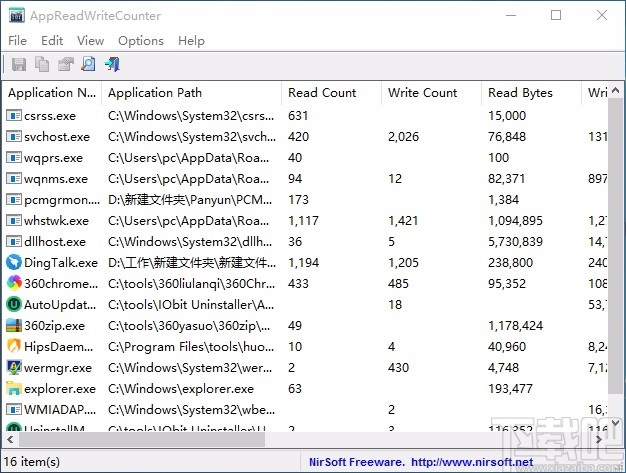Sort by Read Bytes column header
This screenshot has width=626, height=473.
pos(532,93)
